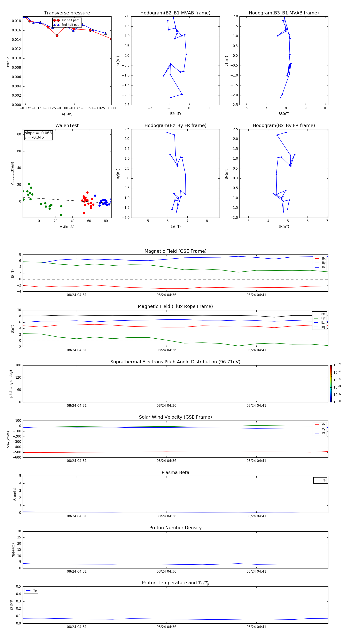Click the 'Proton Temperature and Te/Tp' title

click(x=175, y=583)
